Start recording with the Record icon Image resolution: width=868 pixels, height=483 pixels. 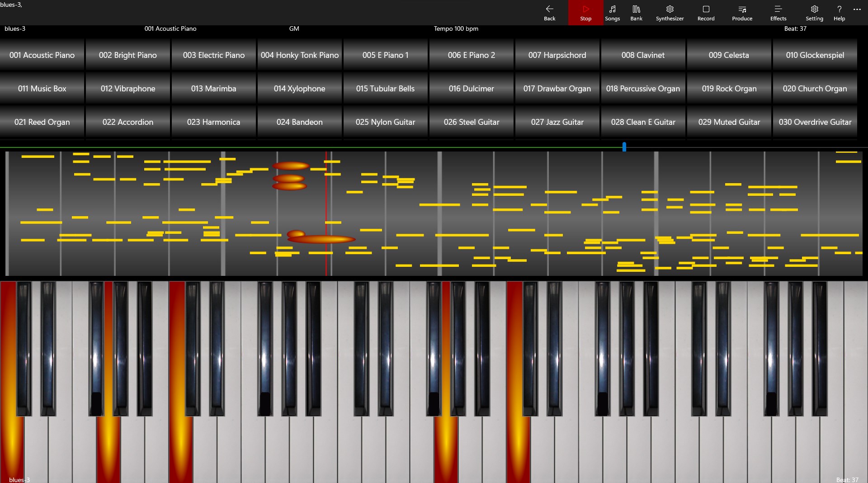[x=705, y=13]
